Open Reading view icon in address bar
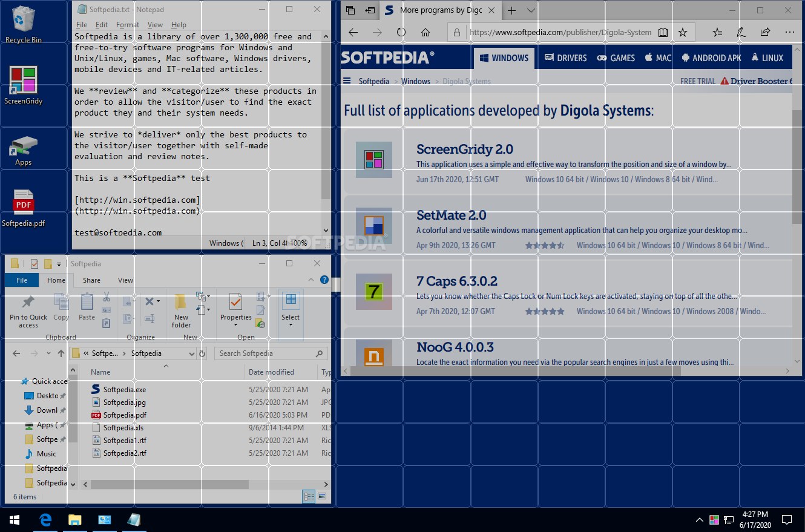Viewport: 805px width, 532px height. tap(663, 33)
